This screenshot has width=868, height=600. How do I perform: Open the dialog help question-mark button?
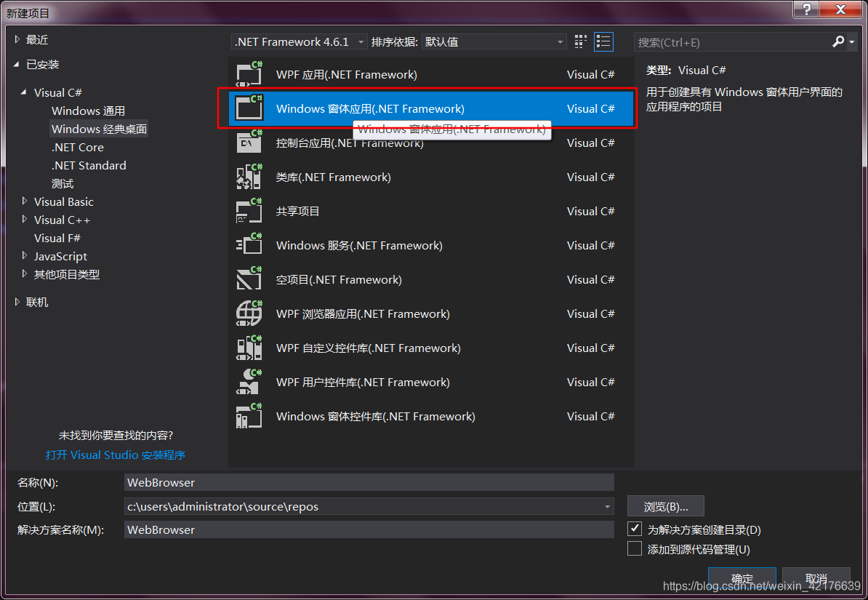pyautogui.click(x=806, y=9)
